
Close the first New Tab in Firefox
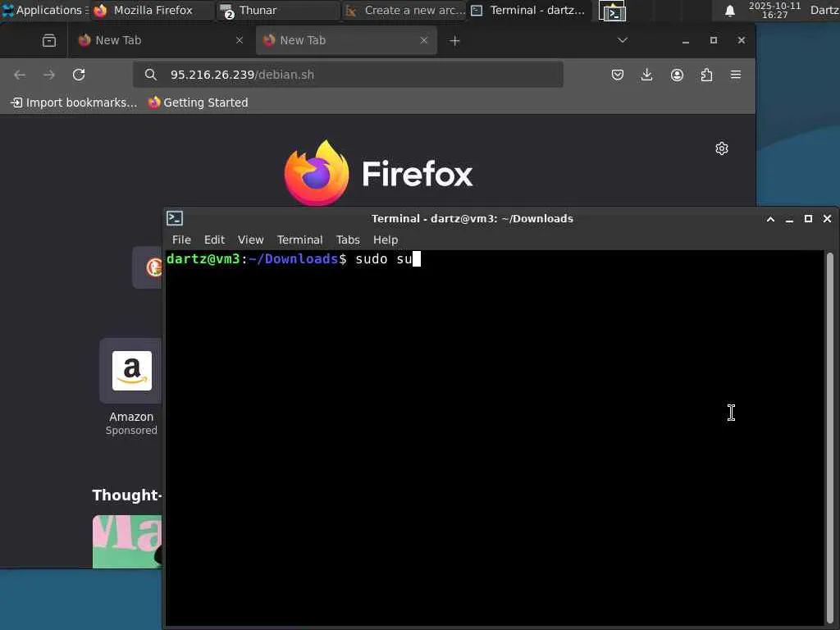[x=240, y=40]
